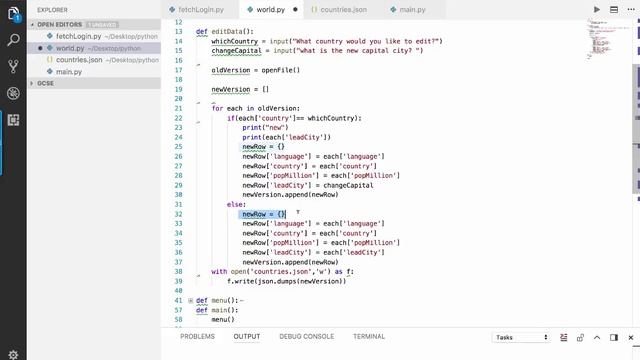Maximize the panel with the up chevron
Viewport: 640px width, 360px height.
(597, 338)
